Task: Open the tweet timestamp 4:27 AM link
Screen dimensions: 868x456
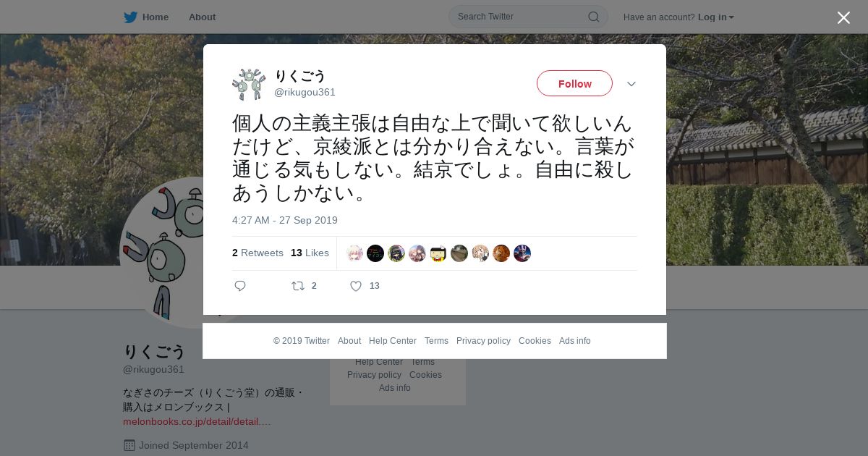Action: (x=285, y=220)
